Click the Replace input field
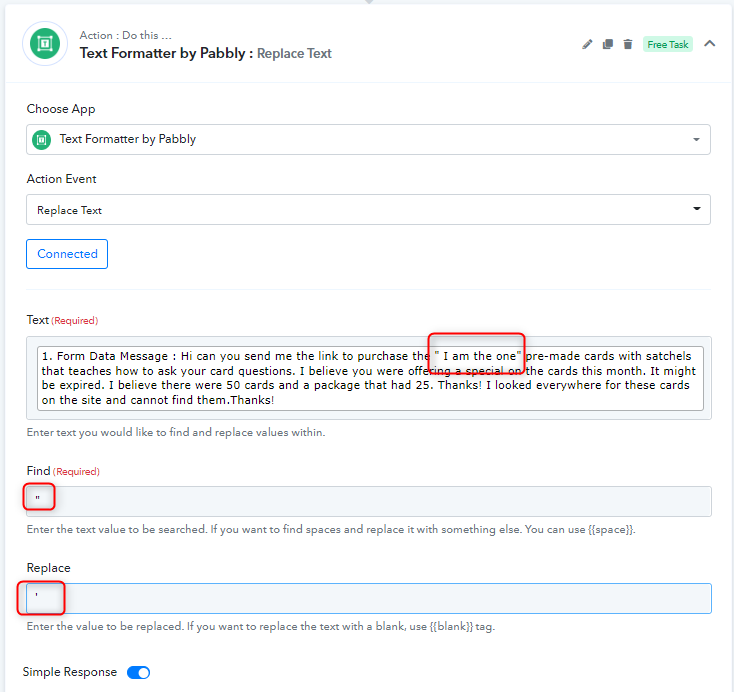734x692 pixels. click(369, 598)
